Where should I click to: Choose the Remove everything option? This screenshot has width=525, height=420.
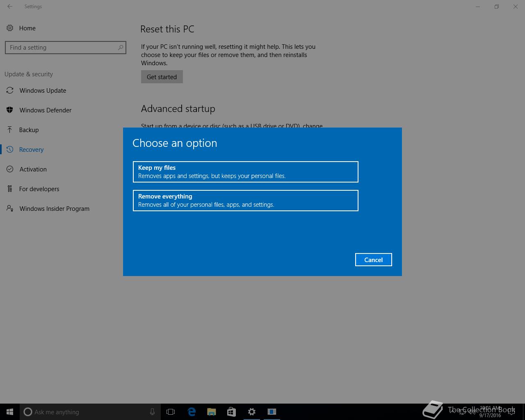tap(246, 201)
